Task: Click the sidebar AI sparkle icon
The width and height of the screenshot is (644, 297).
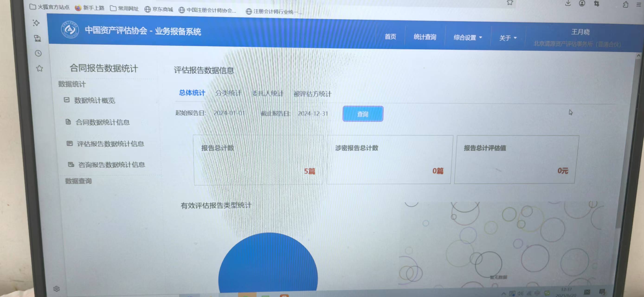Action: pyautogui.click(x=36, y=23)
